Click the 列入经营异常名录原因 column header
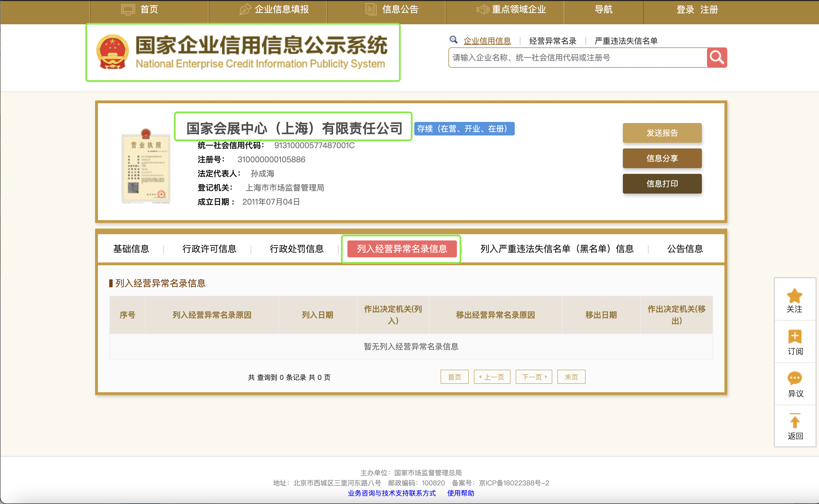 212,315
